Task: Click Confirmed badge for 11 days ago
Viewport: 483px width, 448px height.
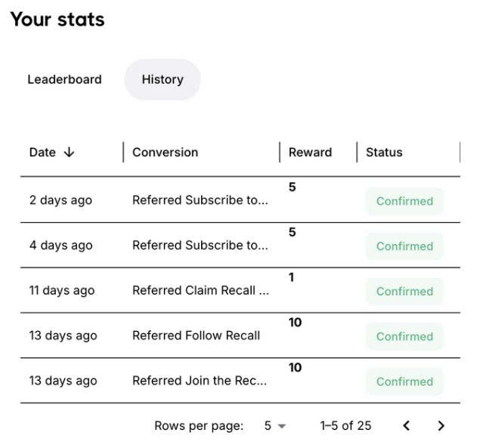Action: click(404, 292)
